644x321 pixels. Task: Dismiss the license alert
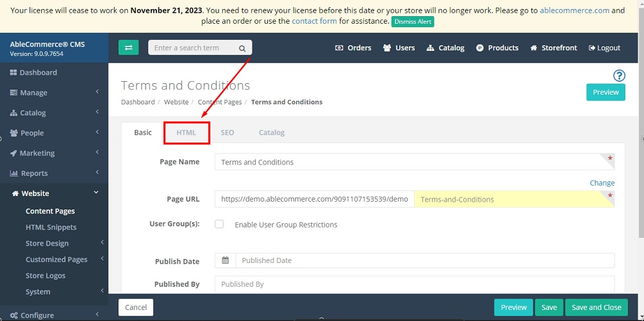(412, 22)
